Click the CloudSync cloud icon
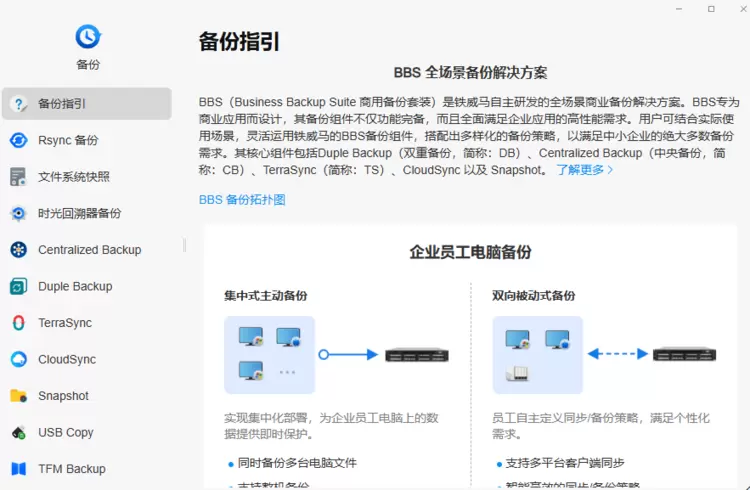Screen dimensions: 750x490 [18, 360]
